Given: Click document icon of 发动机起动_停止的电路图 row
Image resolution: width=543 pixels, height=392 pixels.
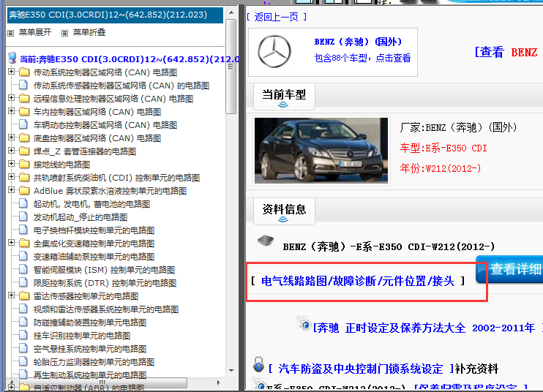Looking at the screenshot, I should 23,216.
